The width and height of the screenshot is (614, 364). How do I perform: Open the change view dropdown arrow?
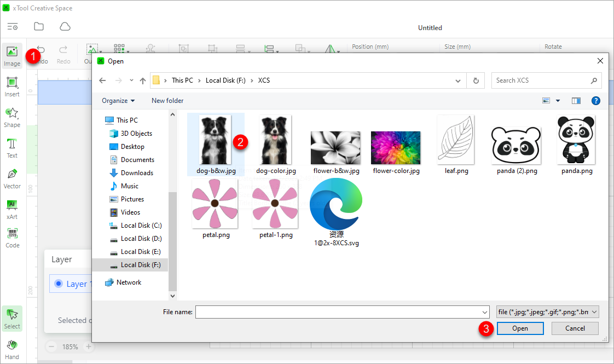(x=557, y=100)
